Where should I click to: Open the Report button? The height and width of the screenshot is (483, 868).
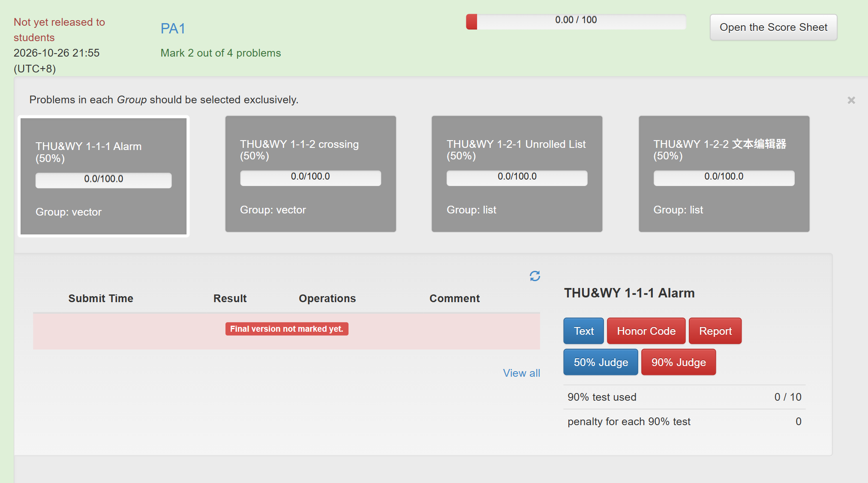[715, 331]
